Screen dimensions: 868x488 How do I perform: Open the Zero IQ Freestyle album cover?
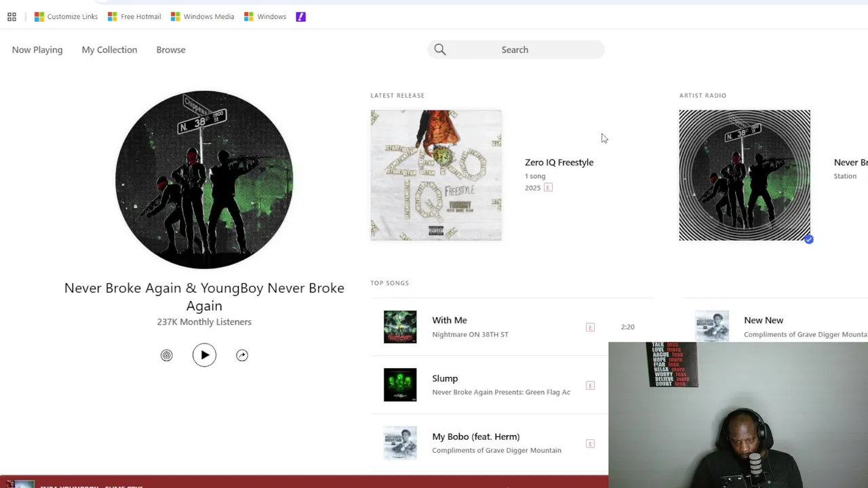(x=436, y=175)
